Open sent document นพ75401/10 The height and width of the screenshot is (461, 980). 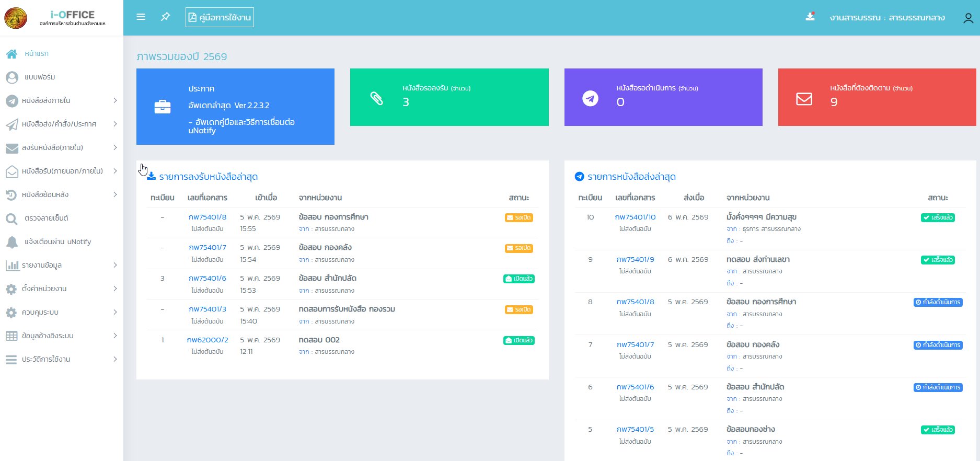click(635, 217)
